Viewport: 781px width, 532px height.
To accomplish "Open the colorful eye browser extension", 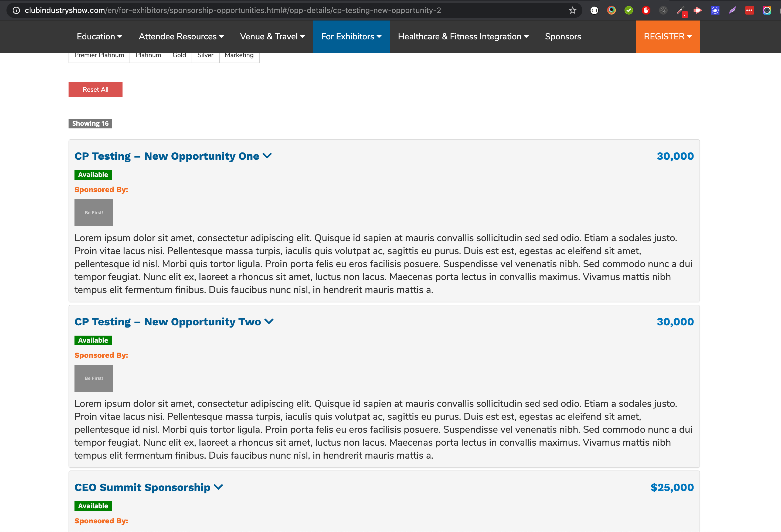I will 611,11.
